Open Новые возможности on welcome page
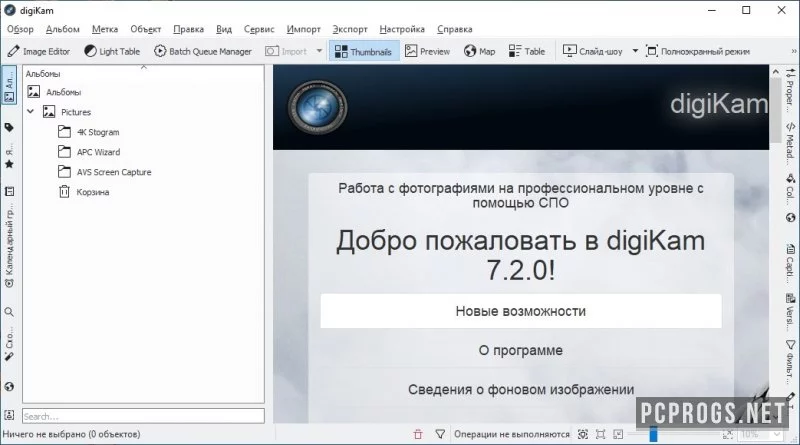800x445 pixels. click(x=521, y=311)
